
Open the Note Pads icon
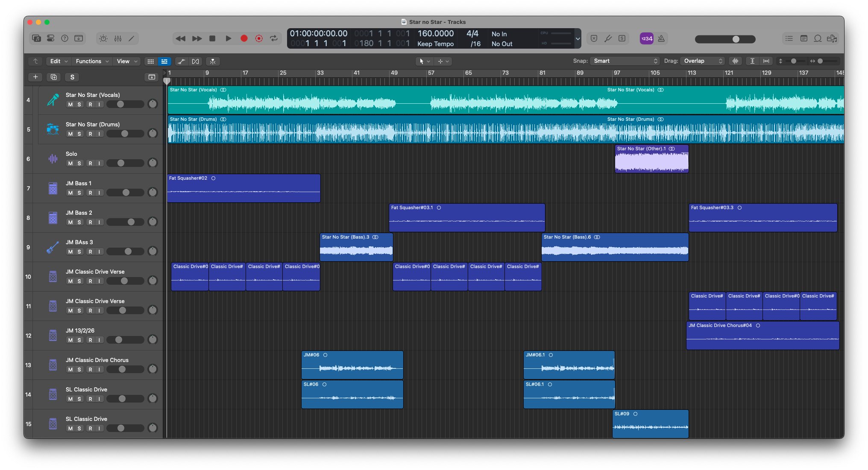click(x=803, y=38)
